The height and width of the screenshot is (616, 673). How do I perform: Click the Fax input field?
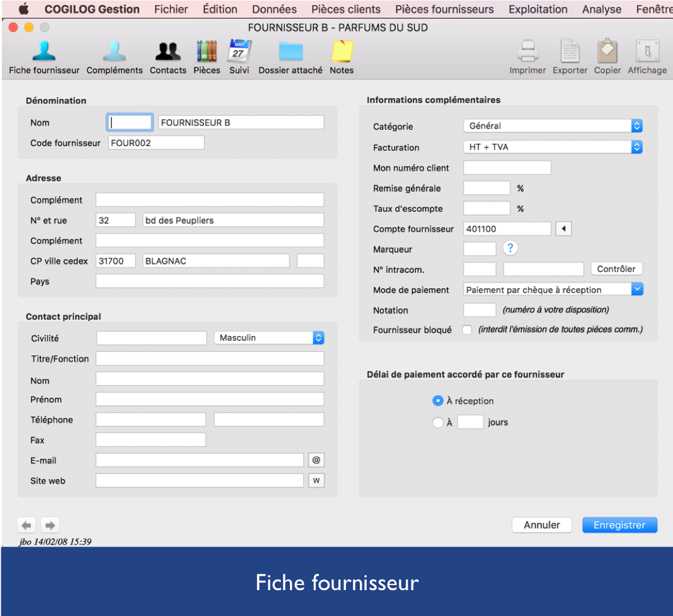(x=151, y=440)
